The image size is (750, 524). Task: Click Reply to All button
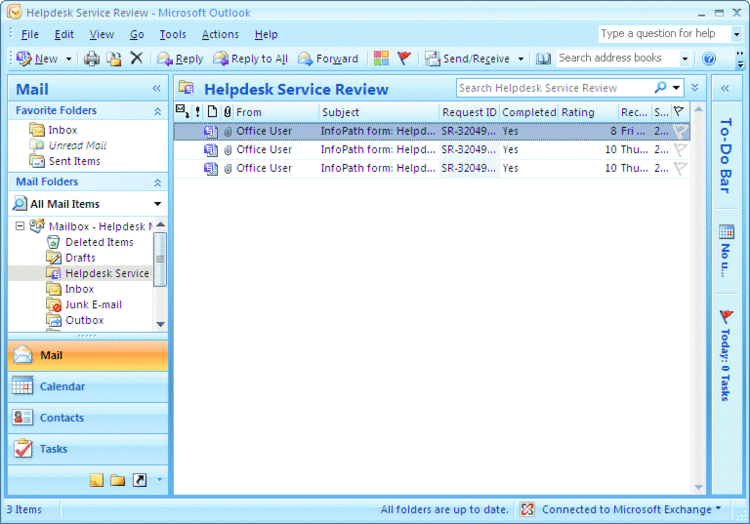[250, 59]
